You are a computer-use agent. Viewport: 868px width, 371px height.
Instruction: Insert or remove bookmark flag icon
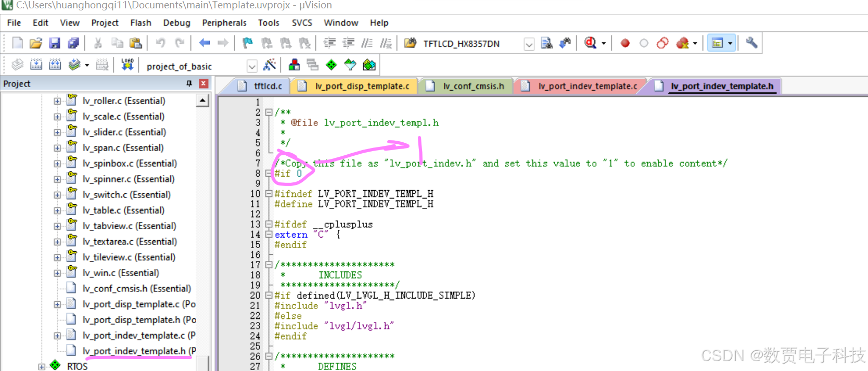[248, 43]
